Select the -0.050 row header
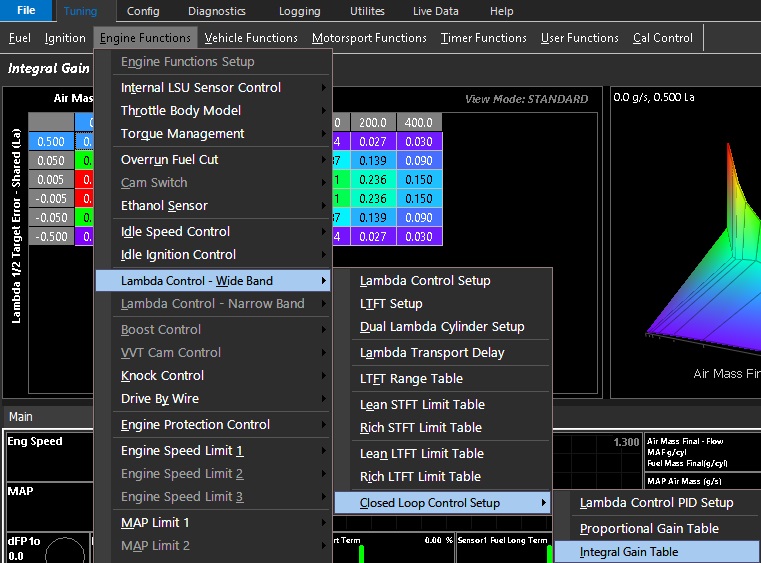This screenshot has height=563, width=761. coord(51,217)
